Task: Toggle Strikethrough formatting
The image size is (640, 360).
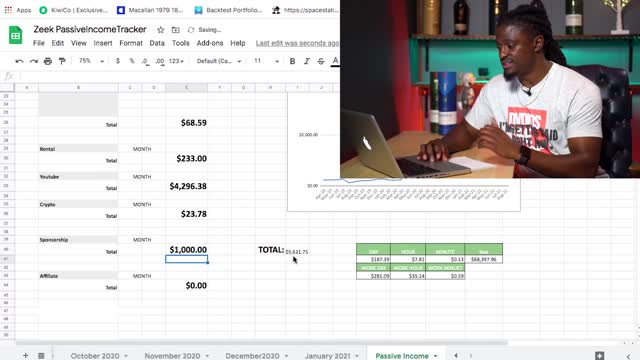Action: 321,61
